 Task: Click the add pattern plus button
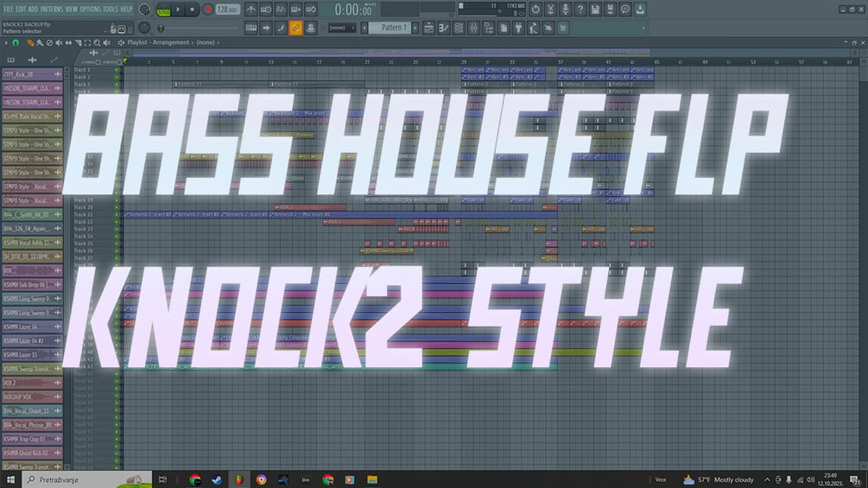(x=415, y=28)
